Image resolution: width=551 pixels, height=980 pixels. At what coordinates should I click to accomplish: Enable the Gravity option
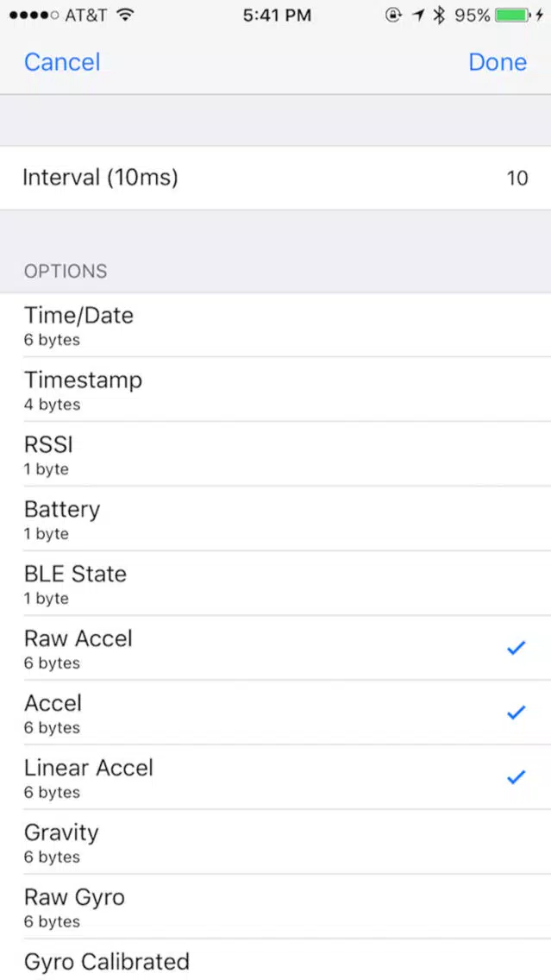point(276,842)
